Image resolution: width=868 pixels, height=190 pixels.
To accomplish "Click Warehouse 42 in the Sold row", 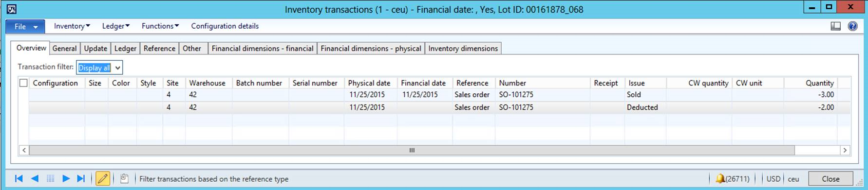I will 208,95.
